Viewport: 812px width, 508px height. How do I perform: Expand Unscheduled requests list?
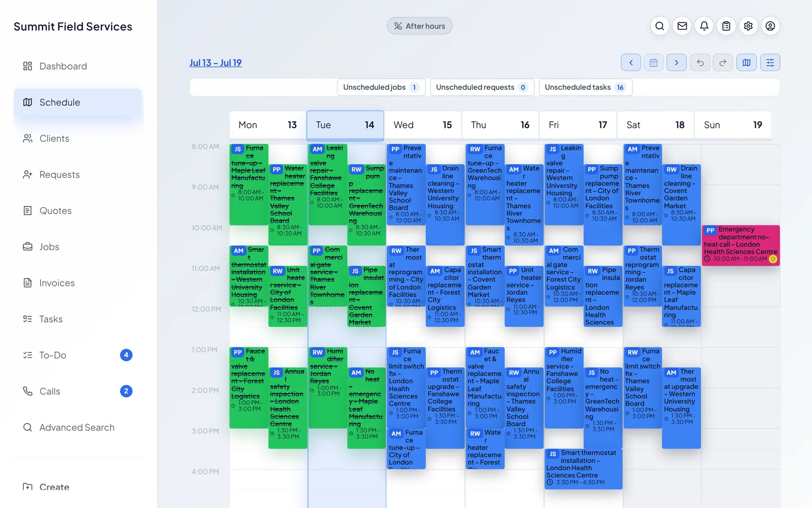[482, 87]
